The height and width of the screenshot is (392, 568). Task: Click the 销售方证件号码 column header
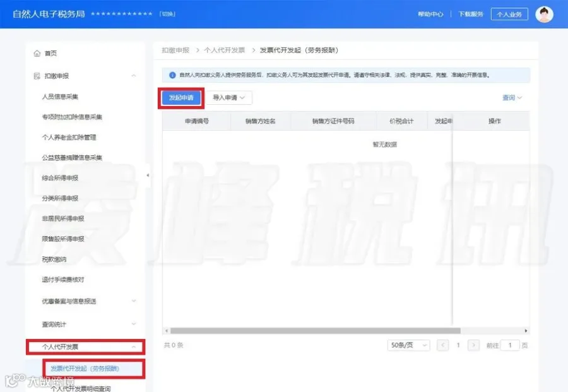333,121
